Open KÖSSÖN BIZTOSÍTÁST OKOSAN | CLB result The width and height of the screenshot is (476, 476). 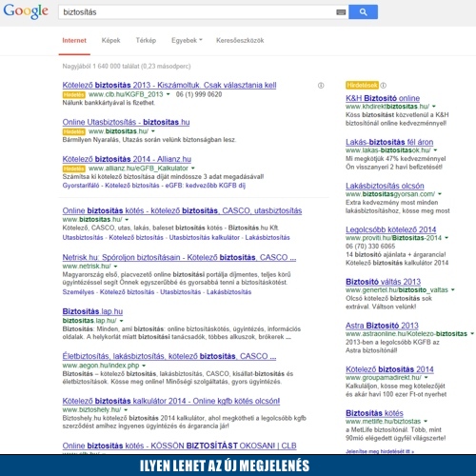click(x=179, y=446)
